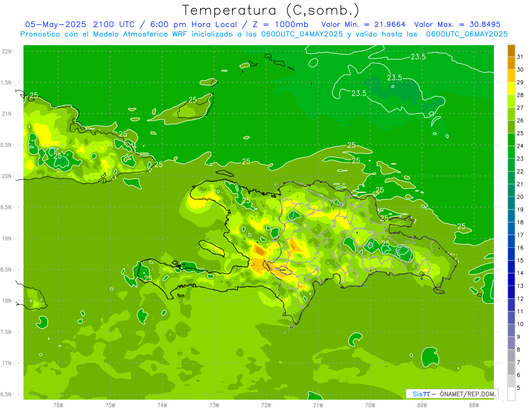Image resolution: width=532 pixels, height=411 pixels.
Task: Click the legend value label 5
Action: 519,388
